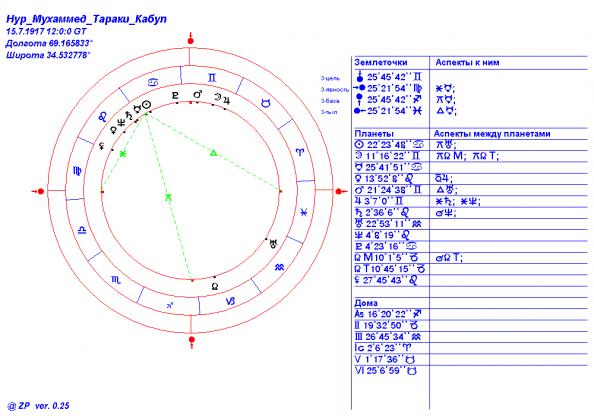
Task: Click the Sun position 22°23'48'' row
Action: (x=389, y=145)
